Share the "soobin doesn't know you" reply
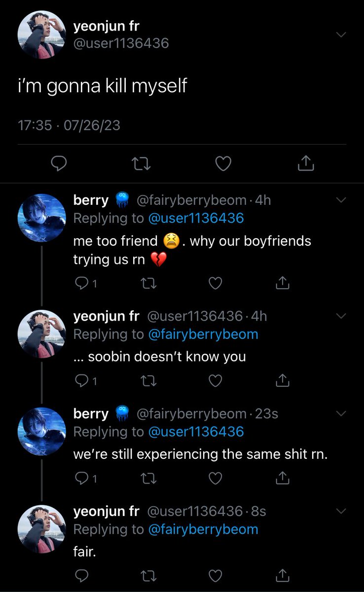The image size is (364, 592). [x=282, y=380]
